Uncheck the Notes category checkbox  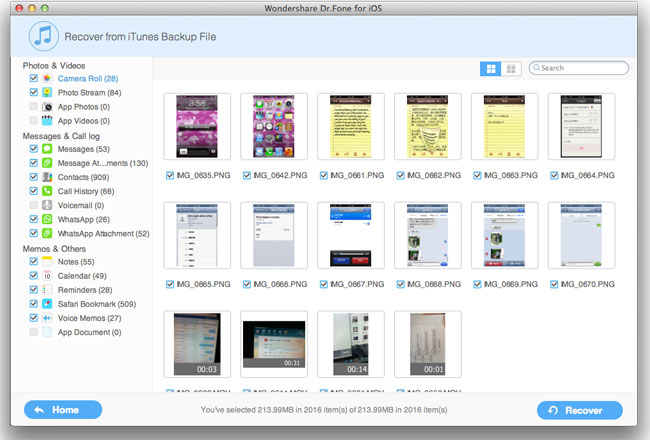(x=34, y=261)
